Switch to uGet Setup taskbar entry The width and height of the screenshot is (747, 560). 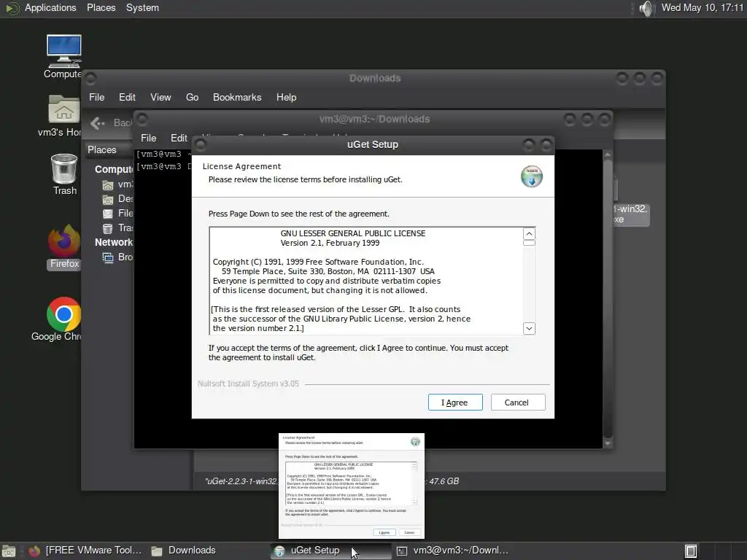point(330,551)
